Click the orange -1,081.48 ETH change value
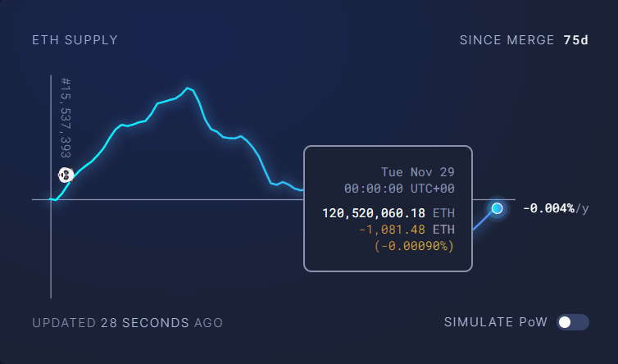This screenshot has width=618, height=364. pos(406,229)
